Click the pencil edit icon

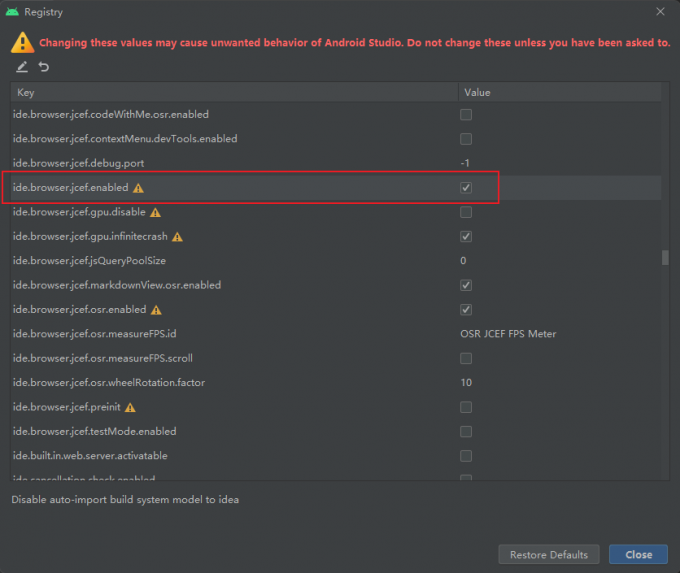tap(22, 67)
